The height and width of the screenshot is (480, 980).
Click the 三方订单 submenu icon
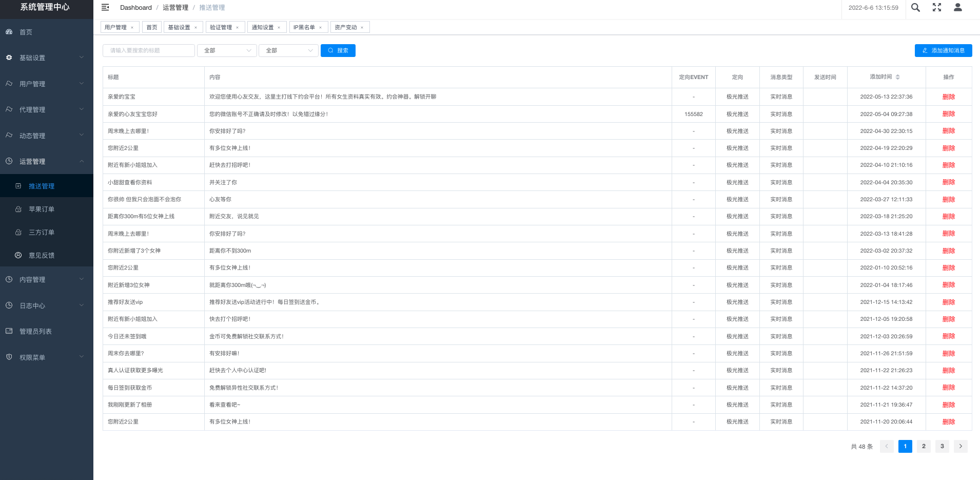(x=18, y=232)
